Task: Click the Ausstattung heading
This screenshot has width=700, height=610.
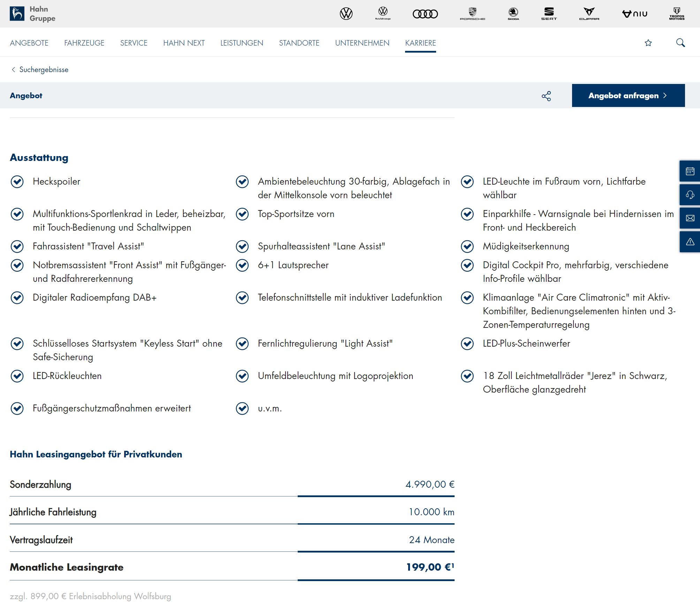Action: pos(39,157)
